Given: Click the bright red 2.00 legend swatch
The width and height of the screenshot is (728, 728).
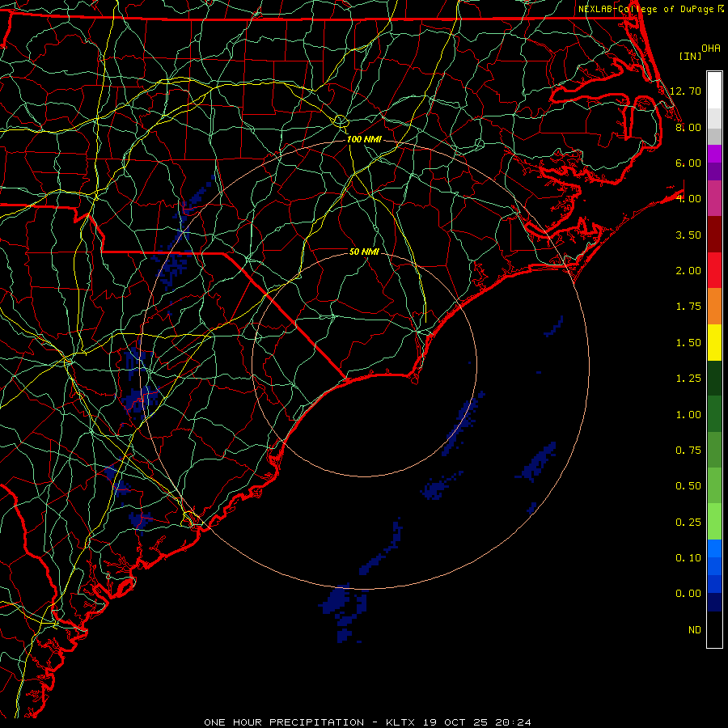Looking at the screenshot, I should 714,270.
